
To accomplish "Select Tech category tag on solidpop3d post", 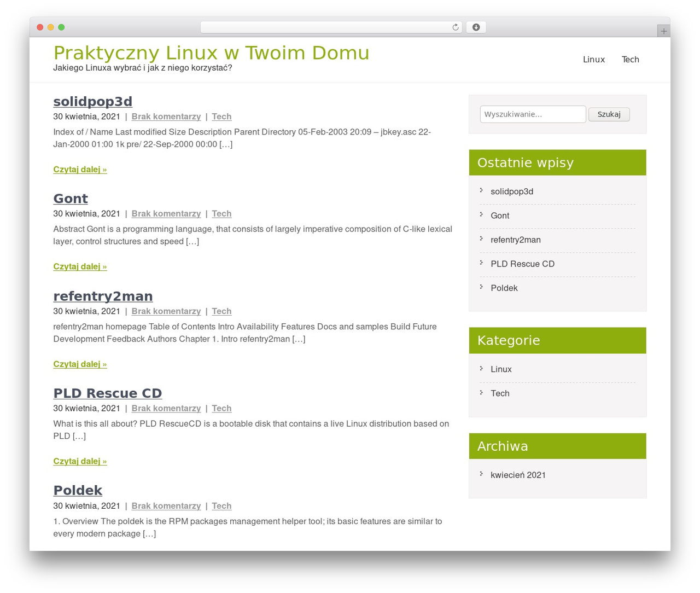I will click(221, 117).
